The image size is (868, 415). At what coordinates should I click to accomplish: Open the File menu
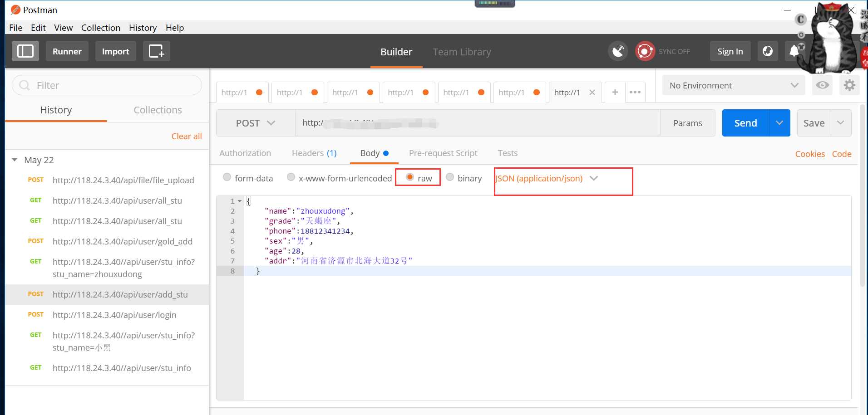[x=16, y=28]
